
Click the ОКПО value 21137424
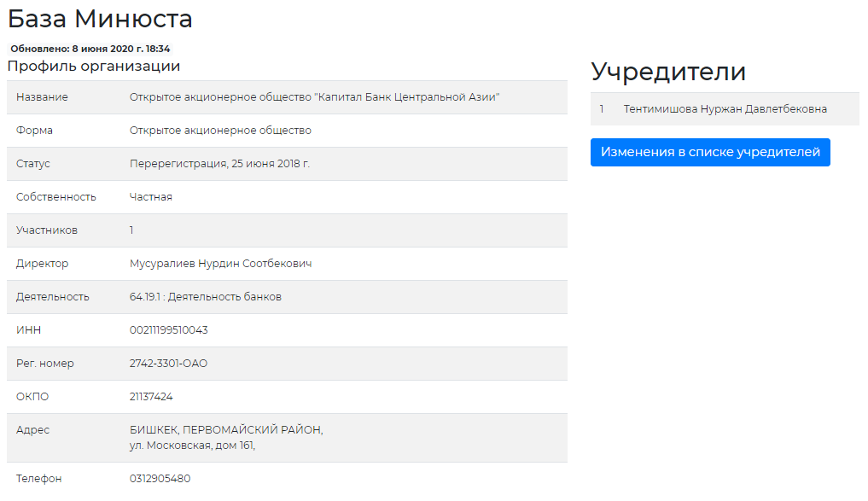tap(151, 397)
